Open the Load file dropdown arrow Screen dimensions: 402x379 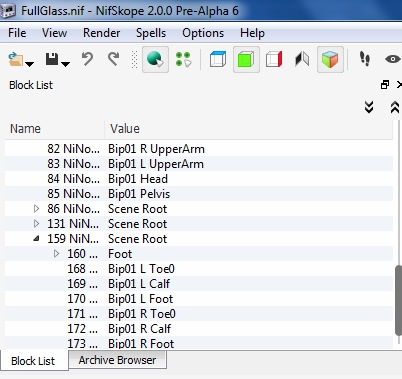[30, 64]
